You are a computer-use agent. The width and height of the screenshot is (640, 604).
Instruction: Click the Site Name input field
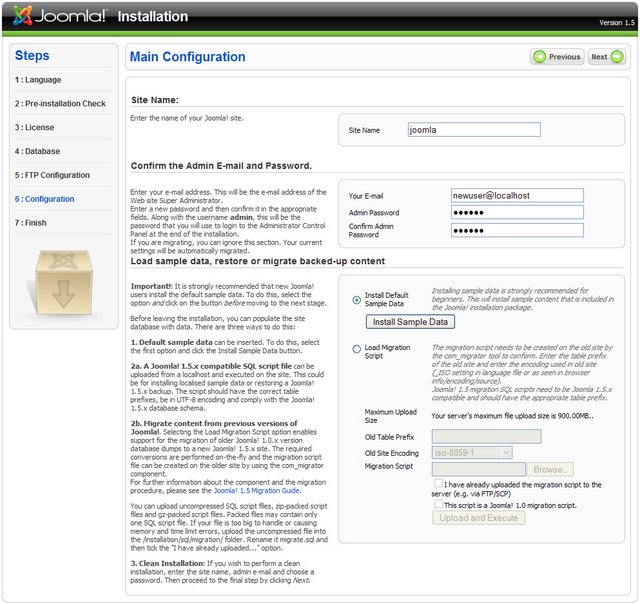click(x=474, y=130)
